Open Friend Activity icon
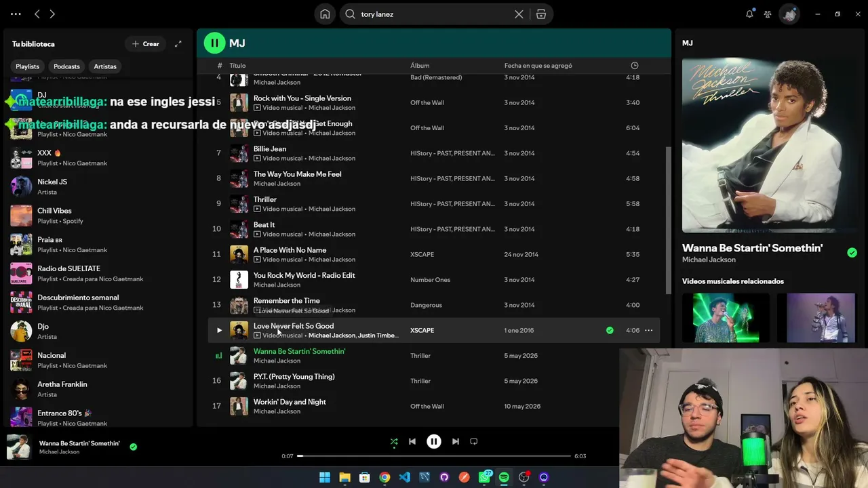Screen dimensions: 868x488 point(768,14)
